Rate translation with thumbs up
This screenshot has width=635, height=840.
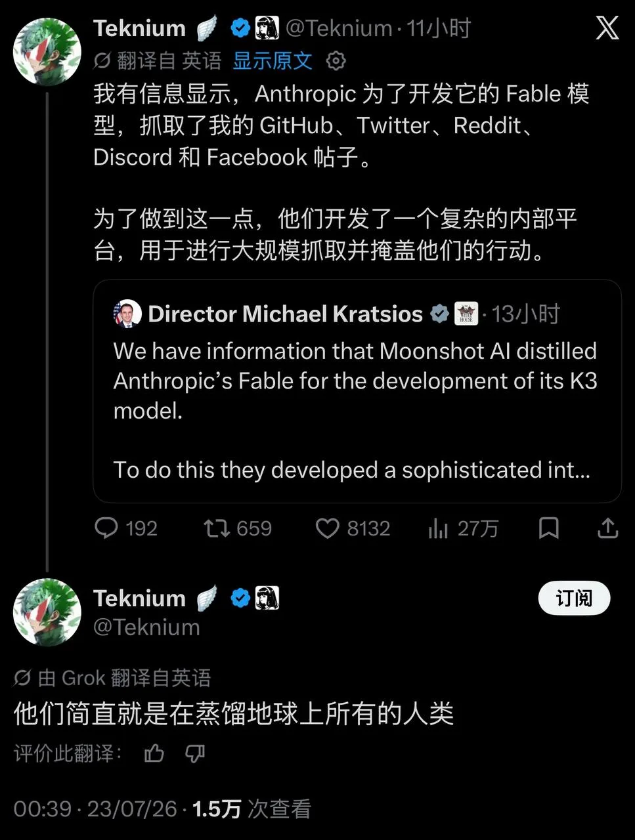(154, 753)
